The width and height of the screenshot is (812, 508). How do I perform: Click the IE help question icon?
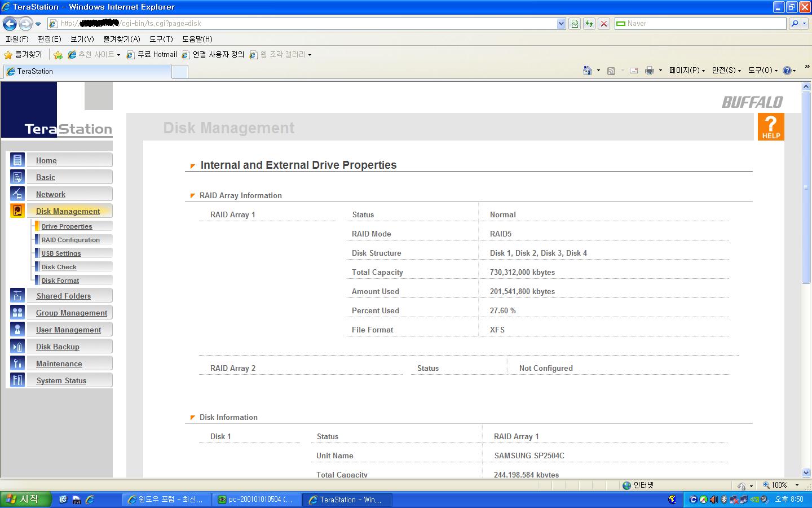[x=787, y=71]
